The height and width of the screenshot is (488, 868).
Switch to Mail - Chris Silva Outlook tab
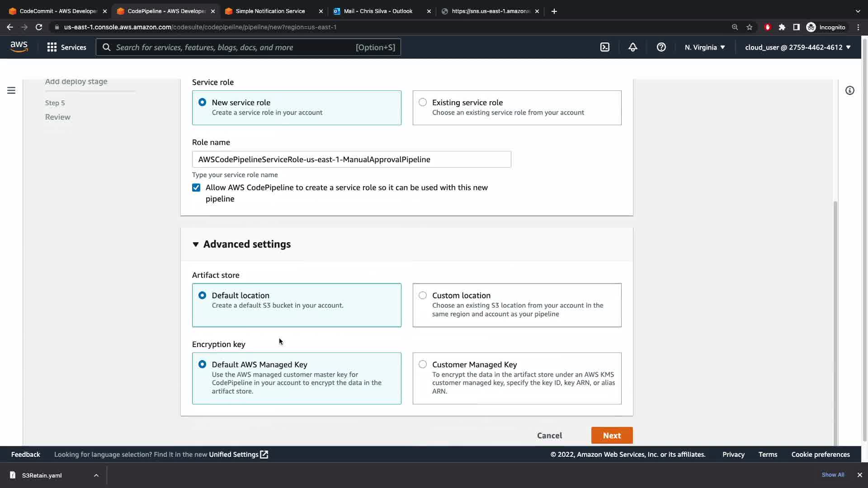pyautogui.click(x=378, y=11)
